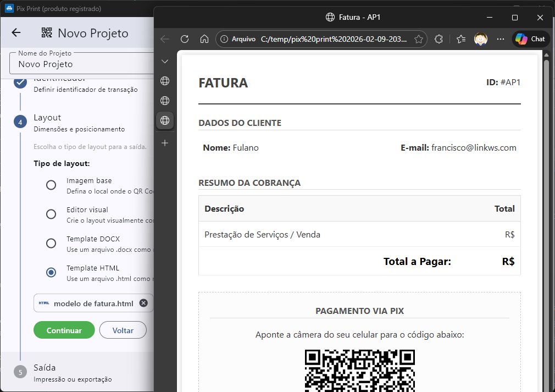Open the browser profile avatar
The image size is (555, 392).
click(x=481, y=39)
